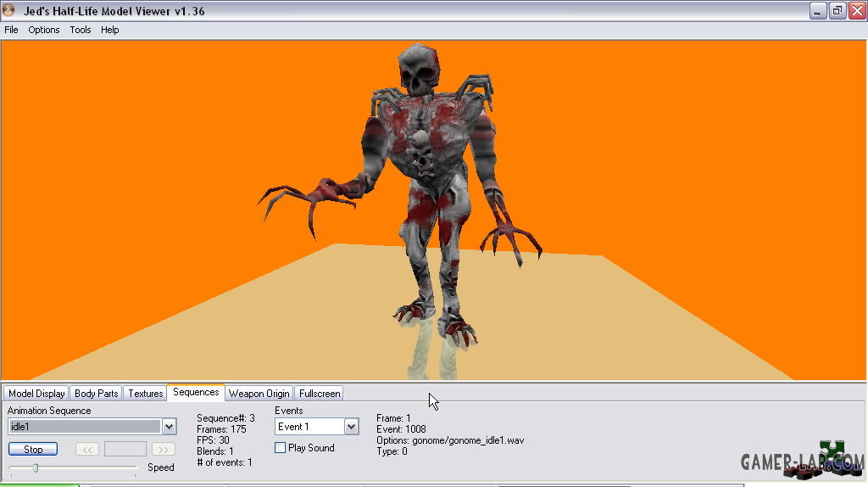Screen dimensions: 868x487
Task: Open the Options menu
Action: 44,30
